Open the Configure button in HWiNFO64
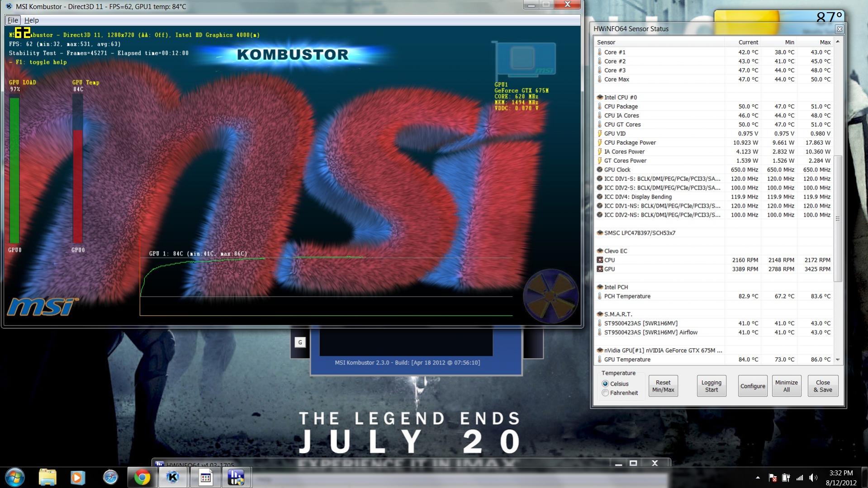Screen dimensions: 868x488 [753, 386]
